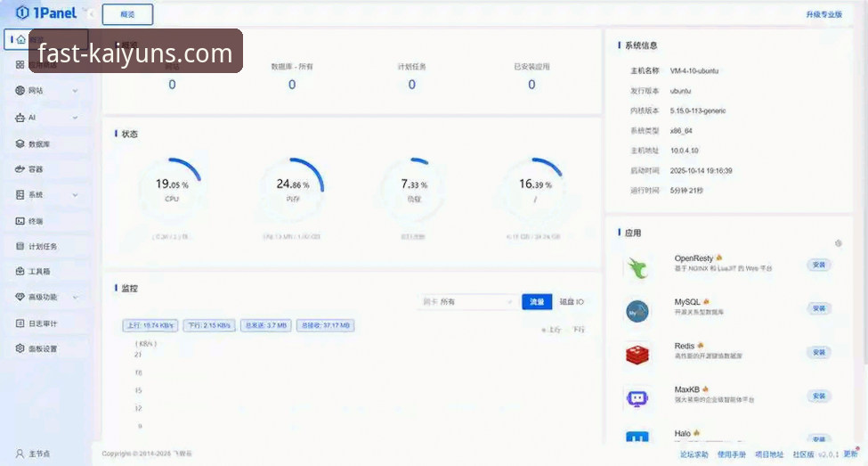Click the MaxKB app icon
This screenshot has height=466, width=868.
click(637, 398)
